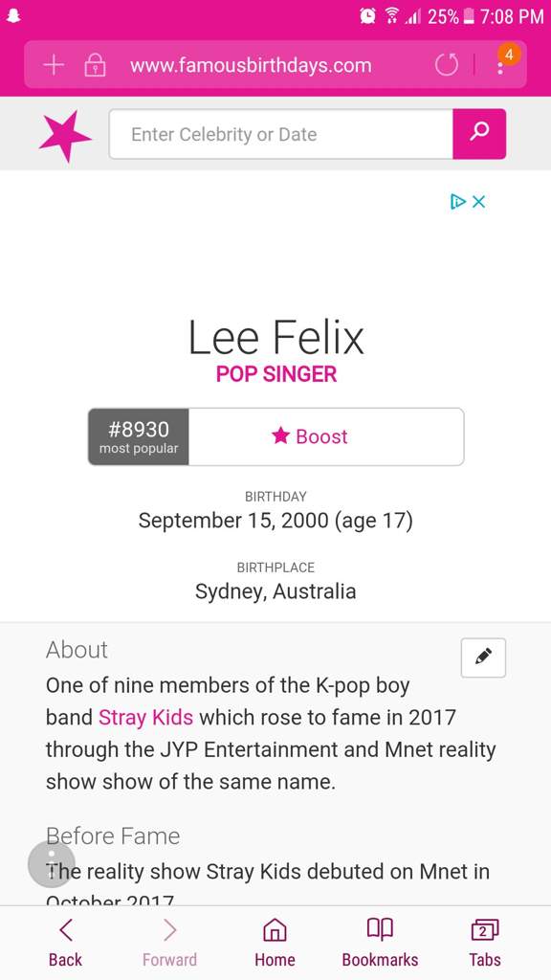Tap the lock security icon in address bar

(x=95, y=65)
